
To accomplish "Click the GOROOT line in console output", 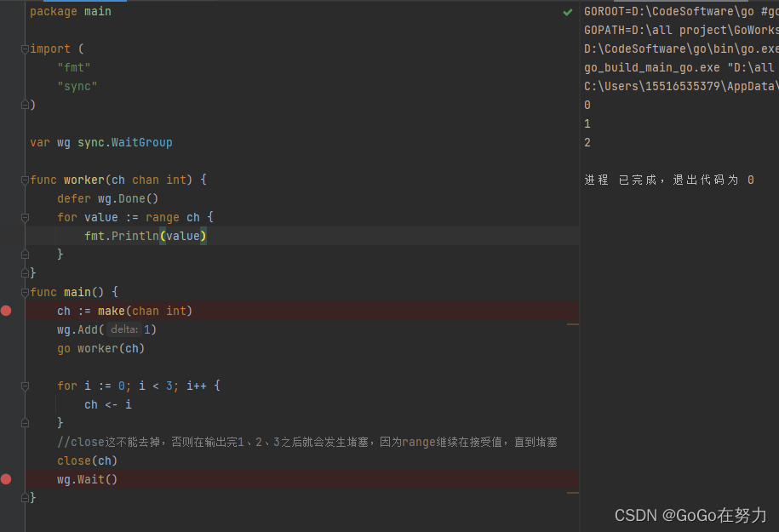I will click(x=681, y=12).
